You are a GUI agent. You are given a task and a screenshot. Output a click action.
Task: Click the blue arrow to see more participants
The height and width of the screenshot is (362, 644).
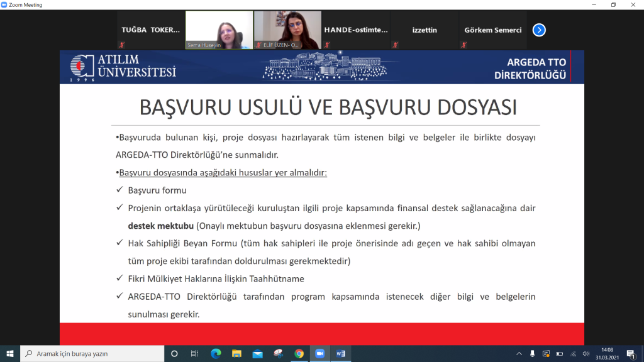[539, 30]
